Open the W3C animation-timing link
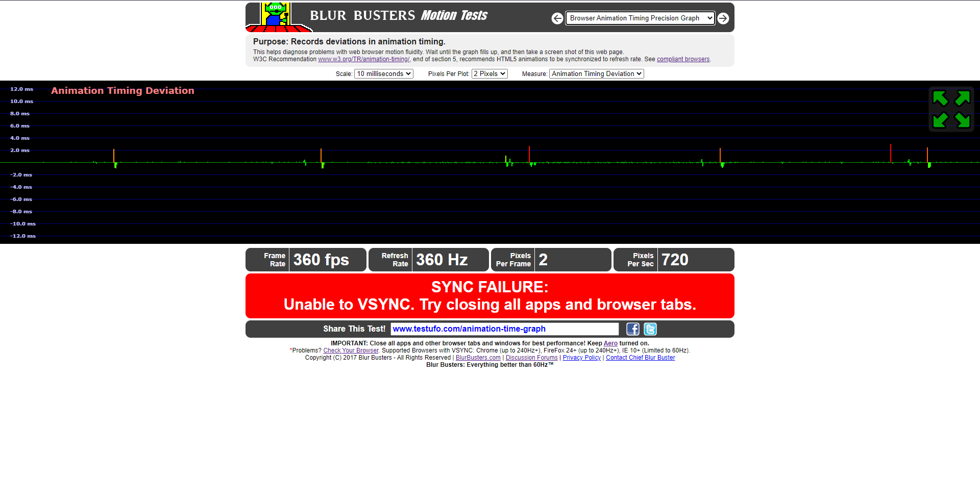This screenshot has height=478, width=980. click(363, 59)
